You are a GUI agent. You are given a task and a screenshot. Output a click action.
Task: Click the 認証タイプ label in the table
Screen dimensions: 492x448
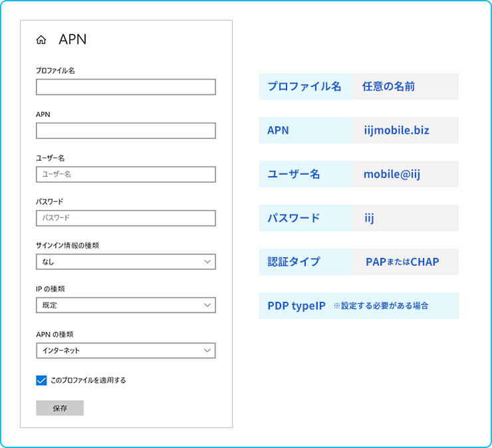(x=294, y=262)
